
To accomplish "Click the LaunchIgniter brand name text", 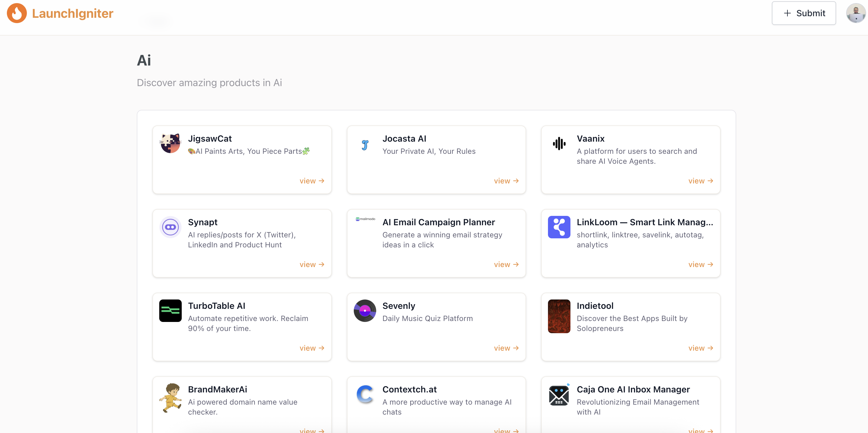I will pos(72,13).
